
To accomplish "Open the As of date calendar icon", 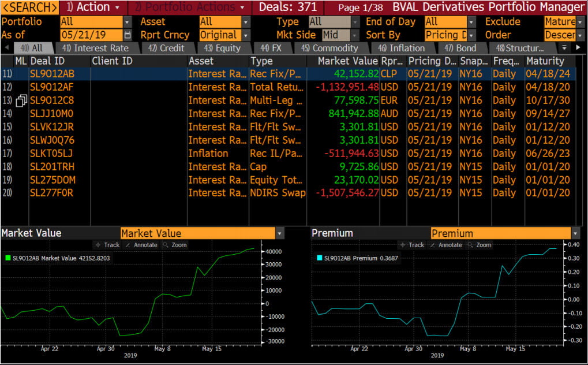I will coord(128,35).
